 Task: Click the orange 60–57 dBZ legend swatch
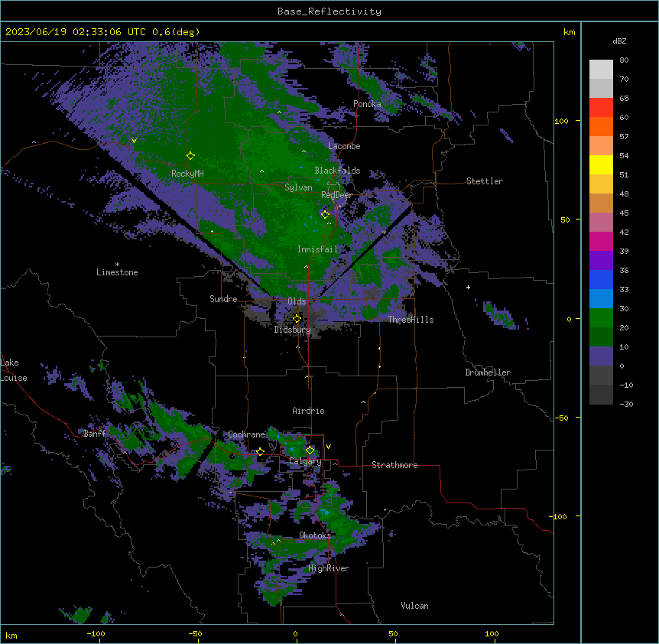601,127
